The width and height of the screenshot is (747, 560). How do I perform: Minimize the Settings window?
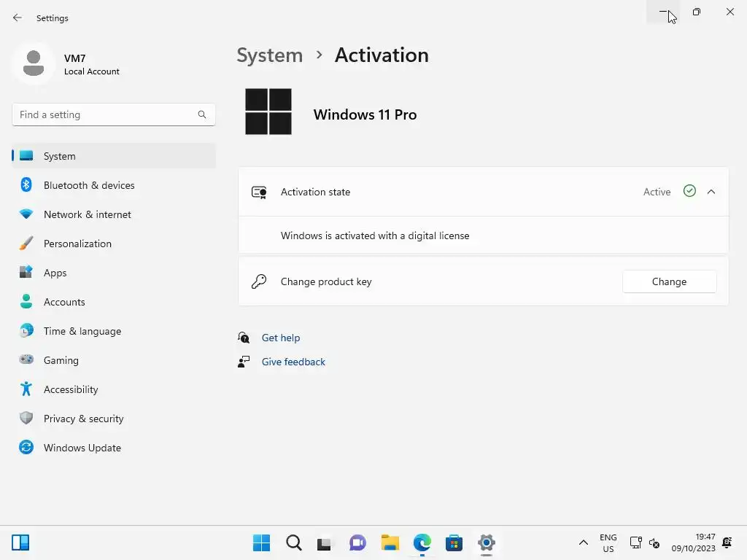coord(663,12)
